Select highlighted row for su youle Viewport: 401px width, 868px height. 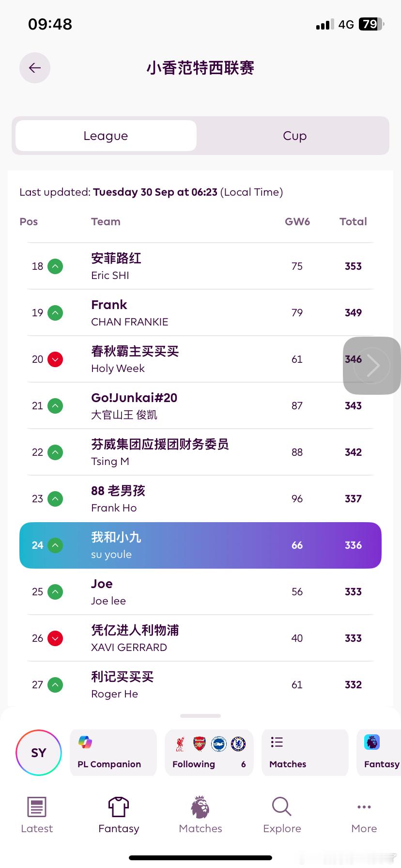(200, 545)
